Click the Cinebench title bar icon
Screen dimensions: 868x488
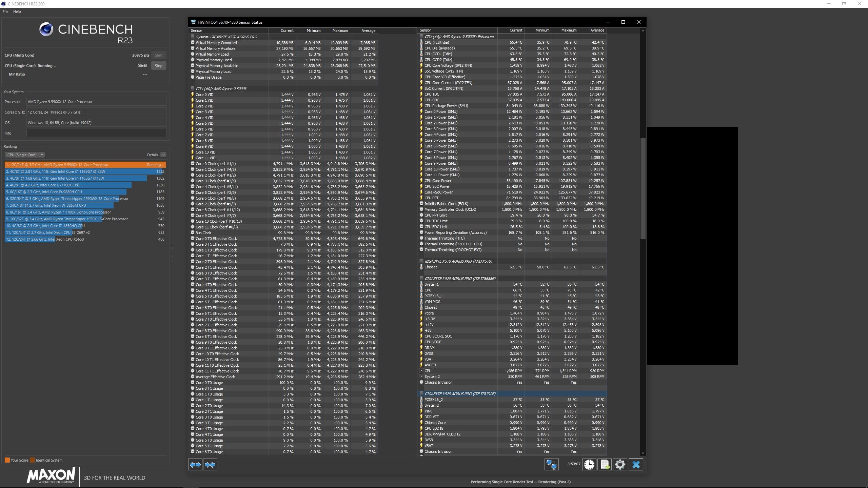(3, 4)
